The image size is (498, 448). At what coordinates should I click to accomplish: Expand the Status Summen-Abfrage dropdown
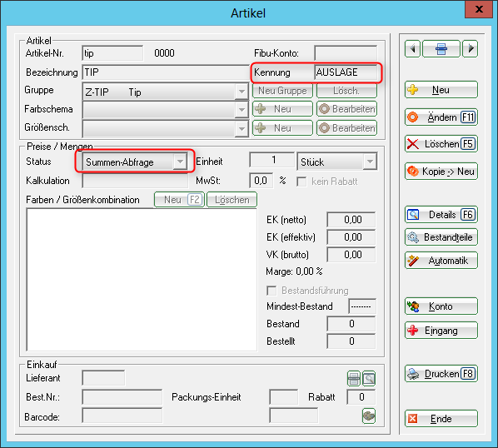180,162
